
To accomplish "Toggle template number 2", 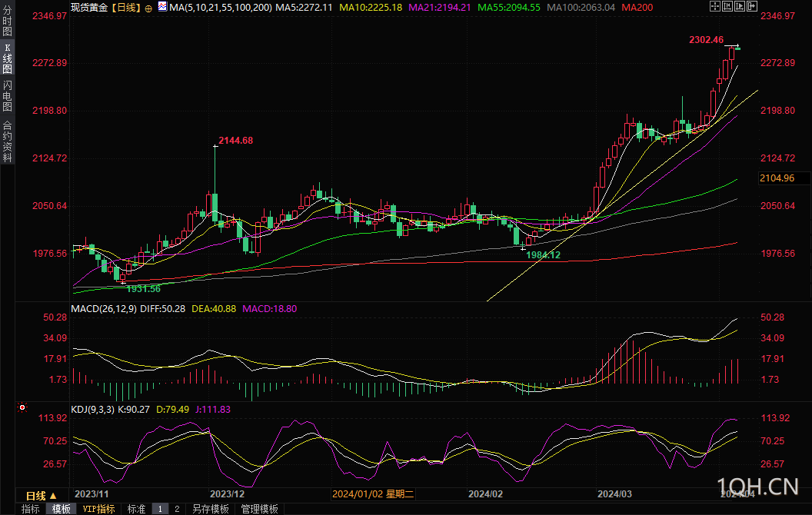I will click(x=177, y=509).
